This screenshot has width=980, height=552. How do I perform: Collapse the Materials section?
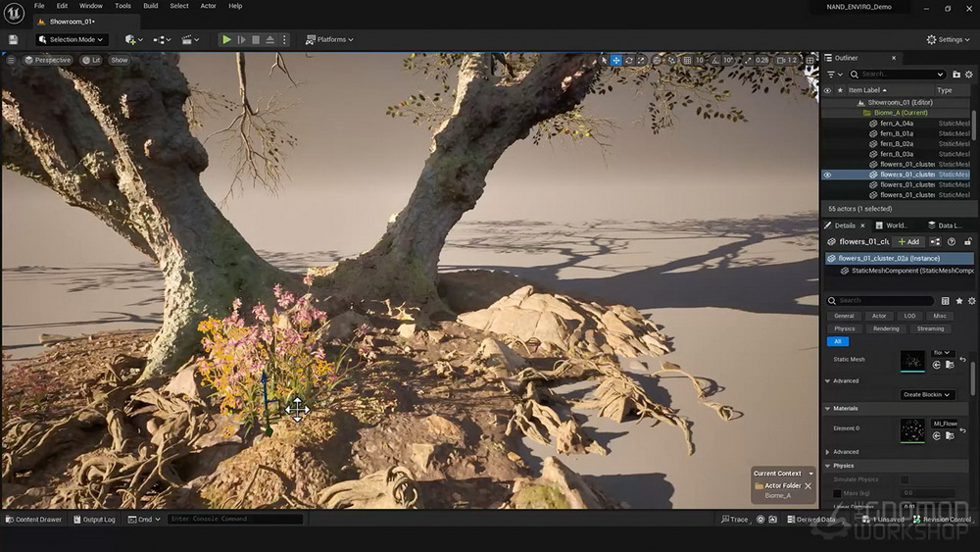(827, 408)
